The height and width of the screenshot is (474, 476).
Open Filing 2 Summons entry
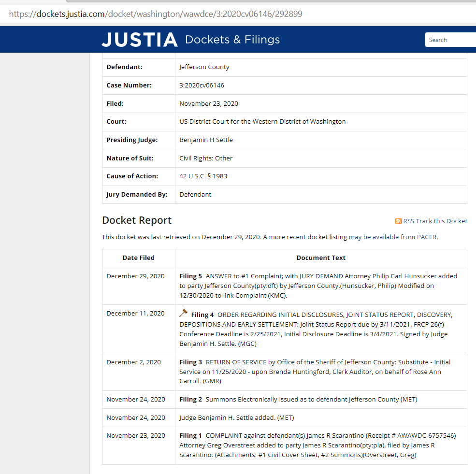point(191,400)
